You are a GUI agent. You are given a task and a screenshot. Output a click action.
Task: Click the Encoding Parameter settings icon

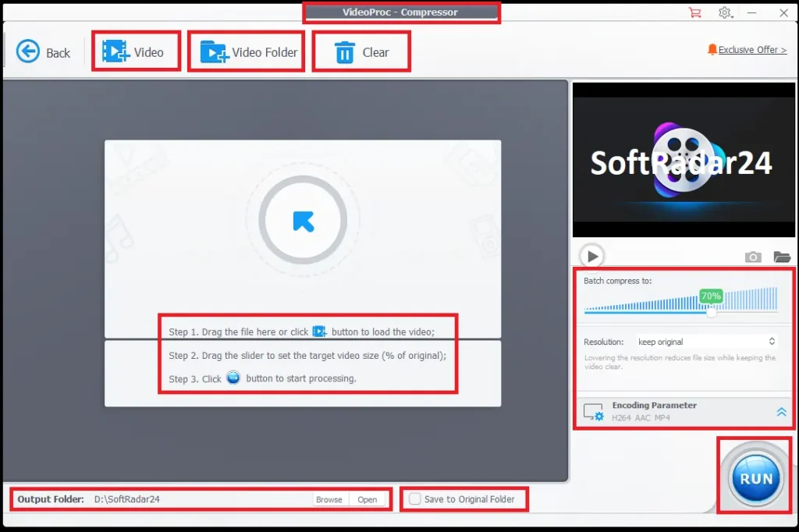[x=594, y=412]
